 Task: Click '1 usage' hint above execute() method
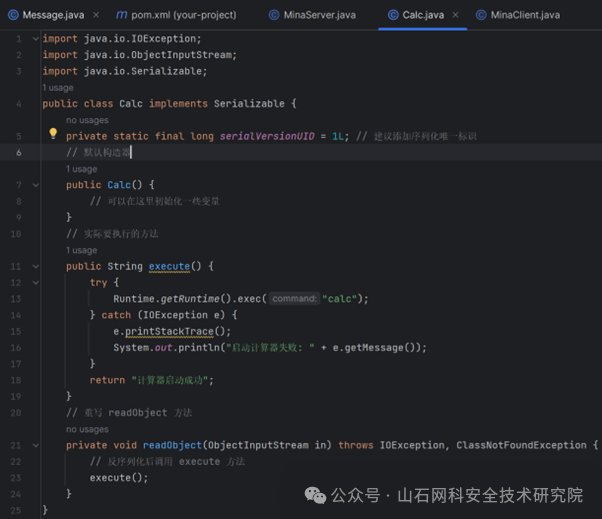click(x=81, y=250)
